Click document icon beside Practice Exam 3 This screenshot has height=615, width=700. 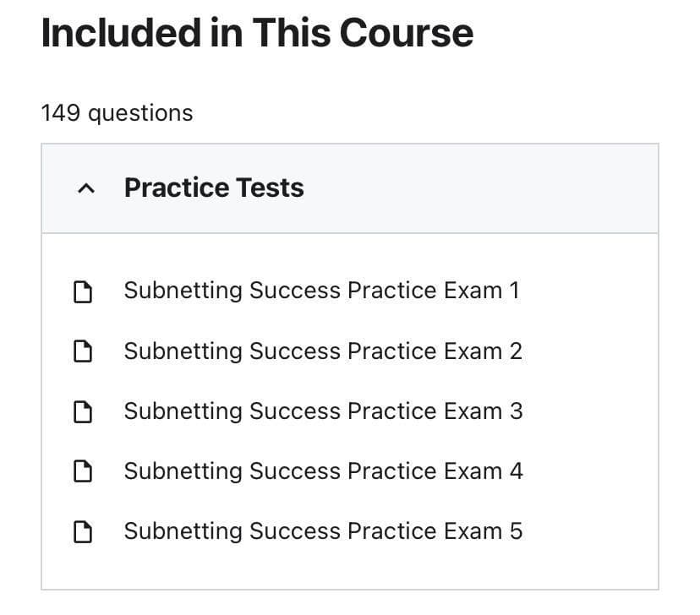click(83, 411)
